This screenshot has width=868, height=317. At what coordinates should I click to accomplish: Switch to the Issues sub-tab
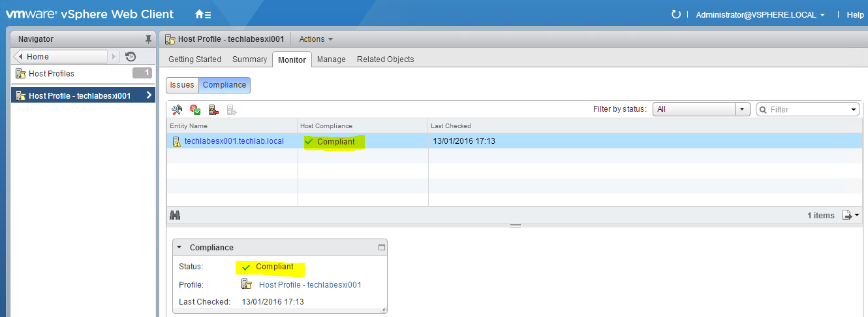182,85
